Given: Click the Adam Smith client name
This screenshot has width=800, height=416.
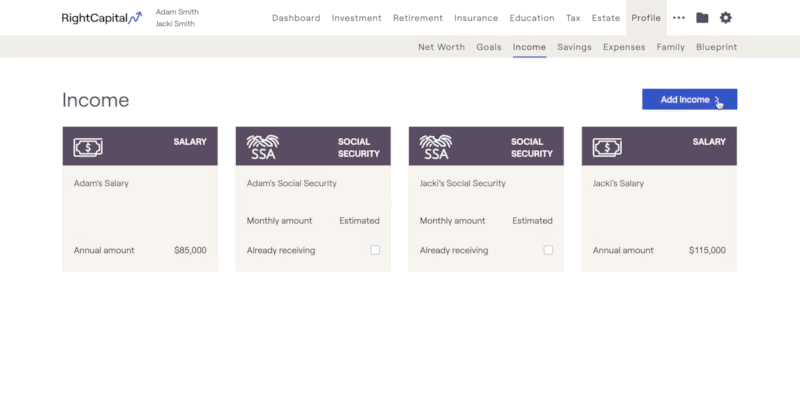Looking at the screenshot, I should 177,12.
